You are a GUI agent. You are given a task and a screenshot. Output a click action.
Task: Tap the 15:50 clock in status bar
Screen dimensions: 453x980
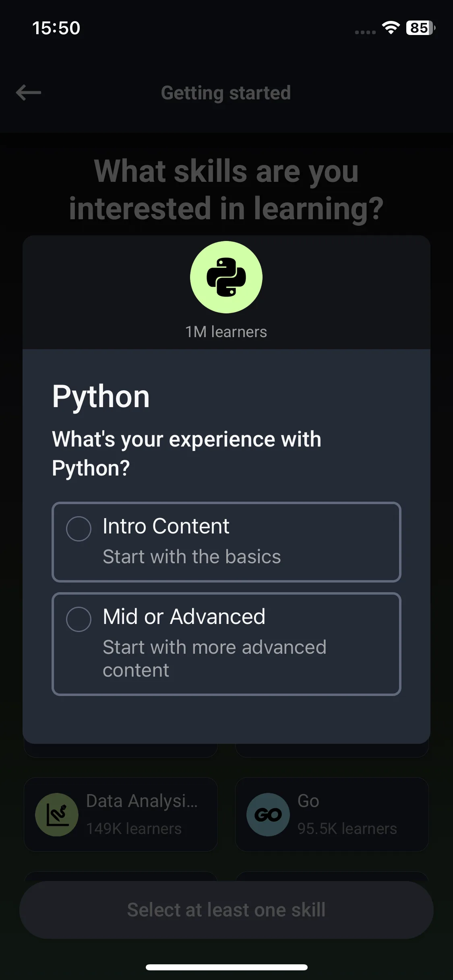point(56,28)
